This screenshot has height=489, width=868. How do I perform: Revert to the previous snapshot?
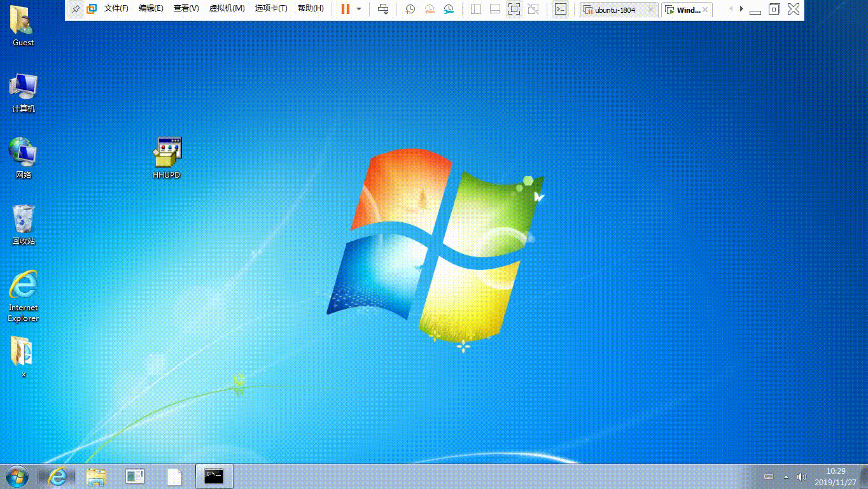(430, 9)
